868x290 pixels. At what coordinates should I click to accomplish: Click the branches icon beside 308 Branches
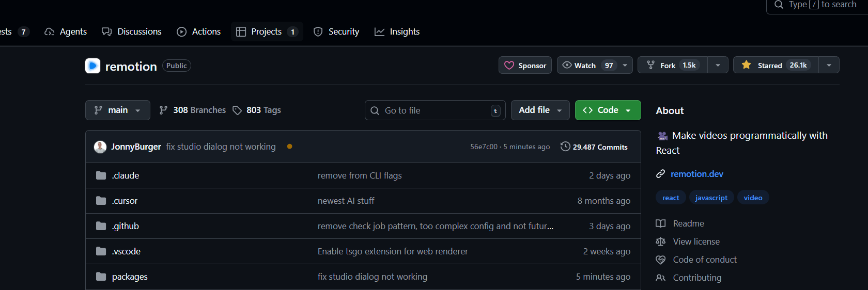tap(163, 110)
